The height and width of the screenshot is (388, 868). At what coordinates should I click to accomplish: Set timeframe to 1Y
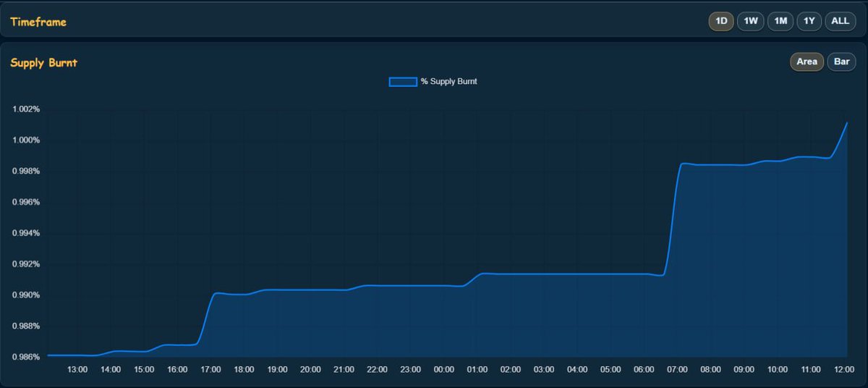(809, 21)
